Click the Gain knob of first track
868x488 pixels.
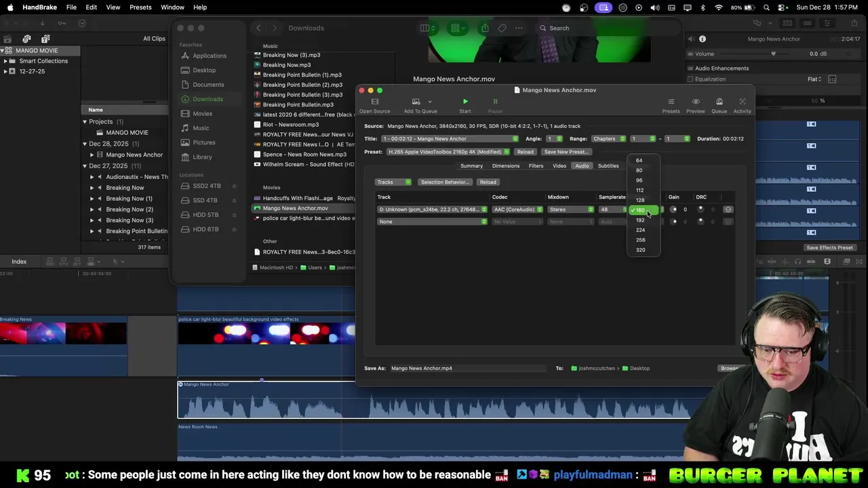[x=673, y=209]
